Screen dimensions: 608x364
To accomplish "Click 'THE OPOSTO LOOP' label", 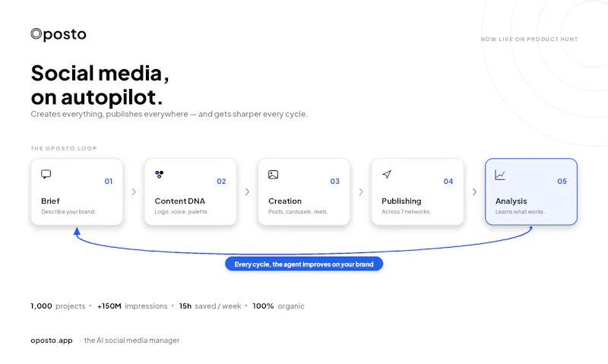I will point(64,148).
